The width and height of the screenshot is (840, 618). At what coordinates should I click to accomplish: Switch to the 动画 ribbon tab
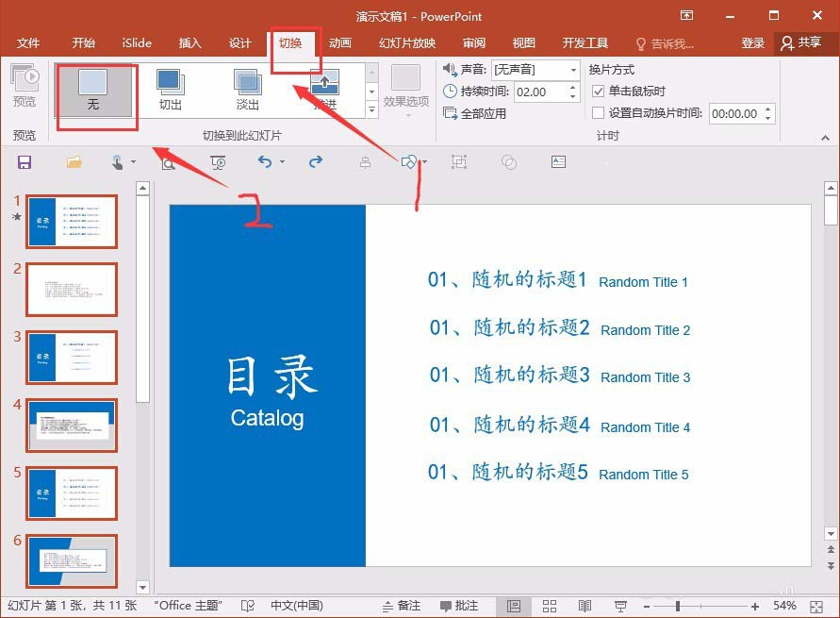[x=341, y=42]
